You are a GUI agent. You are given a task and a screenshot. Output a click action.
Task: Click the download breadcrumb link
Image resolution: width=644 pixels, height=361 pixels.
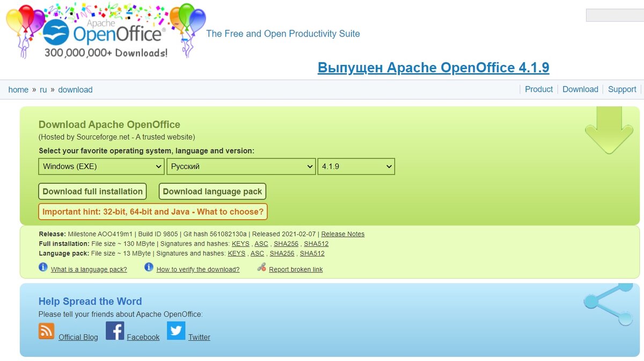pos(75,90)
